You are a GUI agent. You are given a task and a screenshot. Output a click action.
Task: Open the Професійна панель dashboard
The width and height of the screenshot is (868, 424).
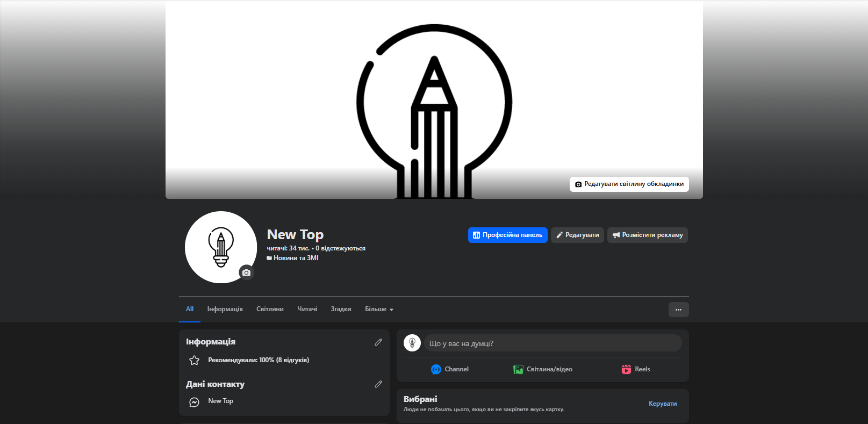507,235
